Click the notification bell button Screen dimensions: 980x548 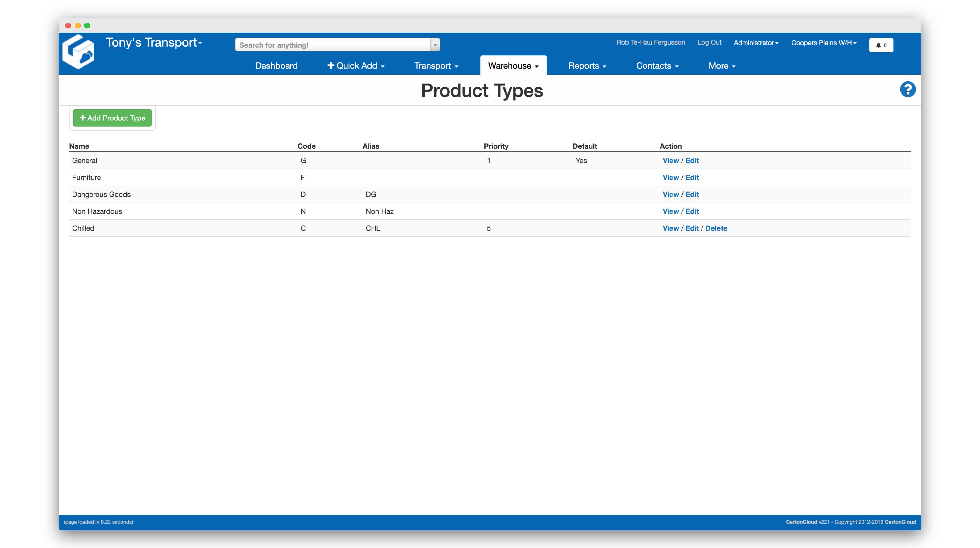point(881,45)
